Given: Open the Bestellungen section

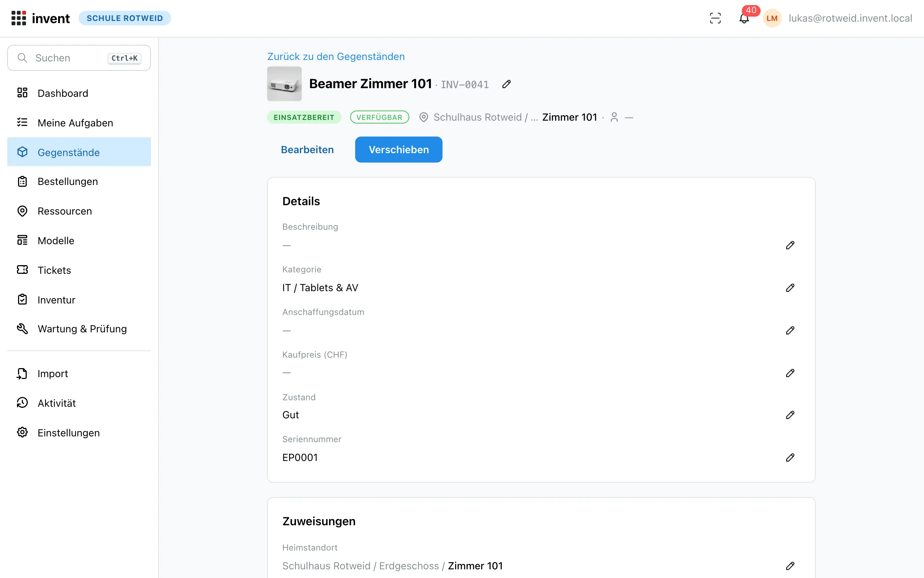Looking at the screenshot, I should [79, 181].
